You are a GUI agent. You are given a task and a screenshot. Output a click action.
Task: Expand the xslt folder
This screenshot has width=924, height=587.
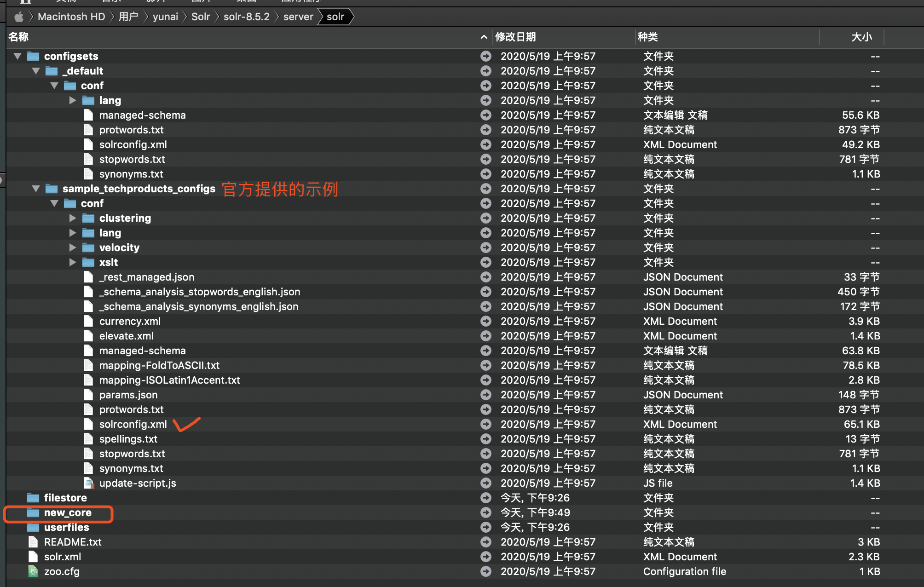tap(73, 262)
